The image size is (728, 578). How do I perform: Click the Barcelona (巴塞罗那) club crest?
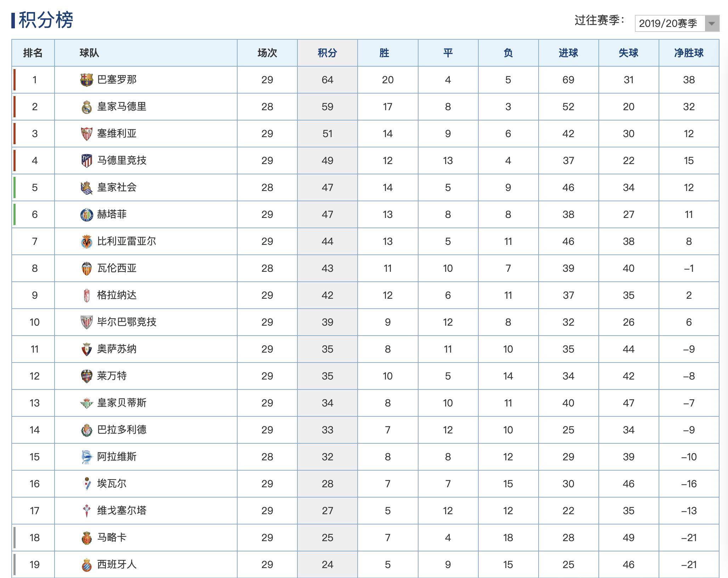tap(87, 80)
